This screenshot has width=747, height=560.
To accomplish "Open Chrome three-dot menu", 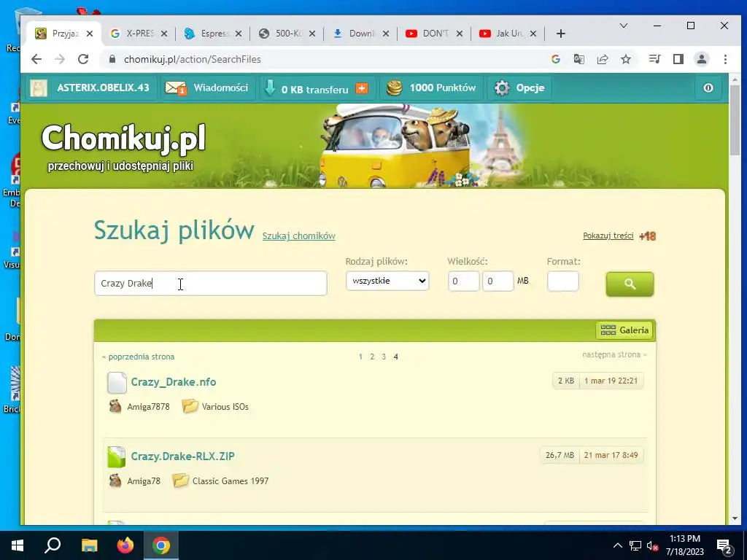I will coord(725,59).
